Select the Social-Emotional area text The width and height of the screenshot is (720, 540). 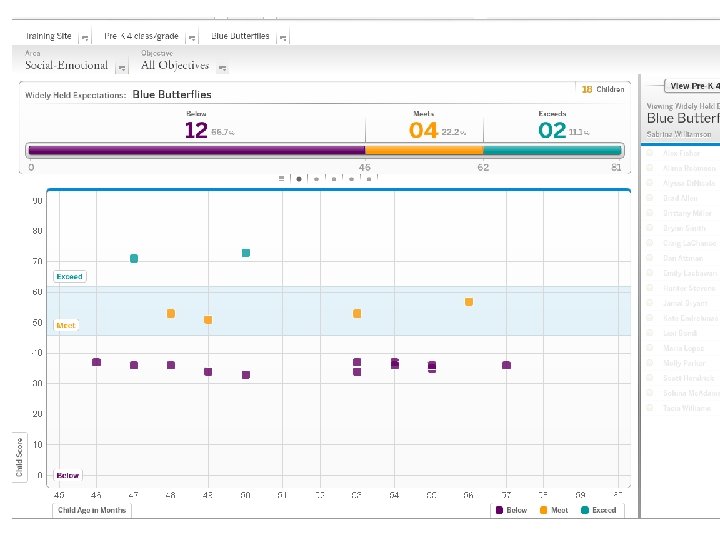click(x=67, y=65)
